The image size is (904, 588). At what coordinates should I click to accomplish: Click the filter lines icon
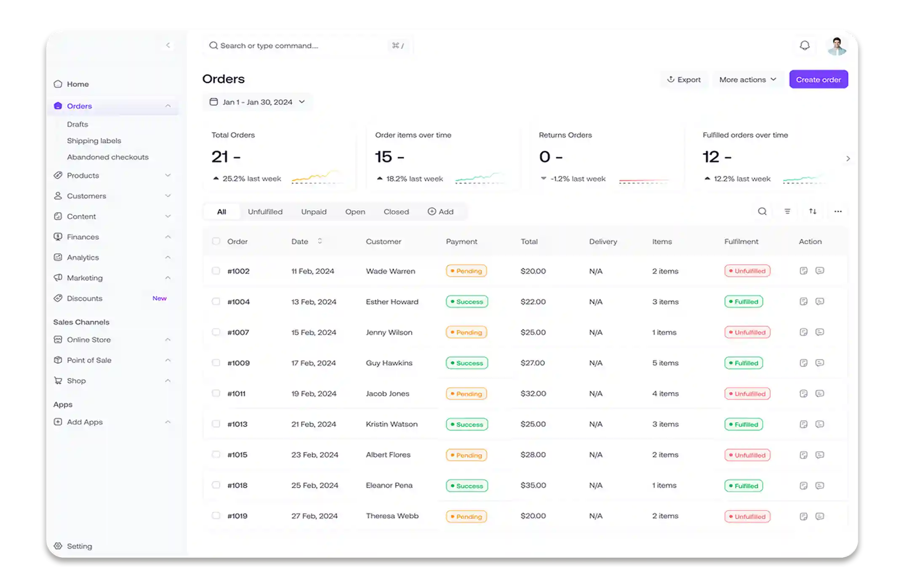tap(787, 211)
